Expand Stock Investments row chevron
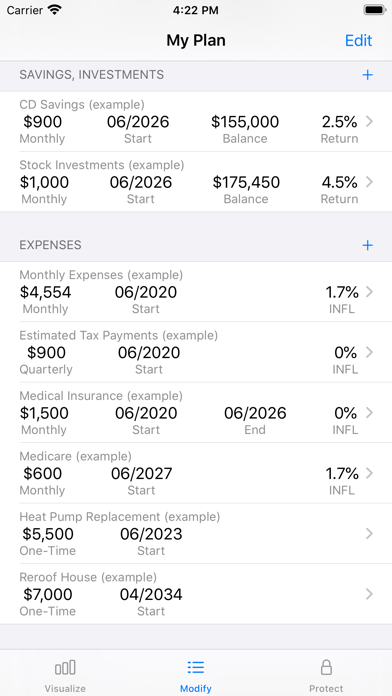The height and width of the screenshot is (696, 392). pyautogui.click(x=369, y=182)
